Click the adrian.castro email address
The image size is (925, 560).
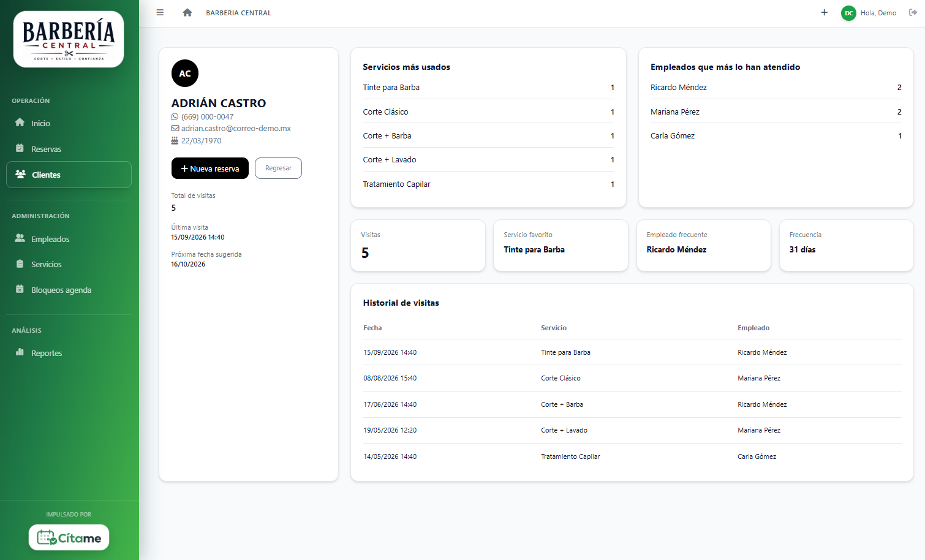coord(236,129)
